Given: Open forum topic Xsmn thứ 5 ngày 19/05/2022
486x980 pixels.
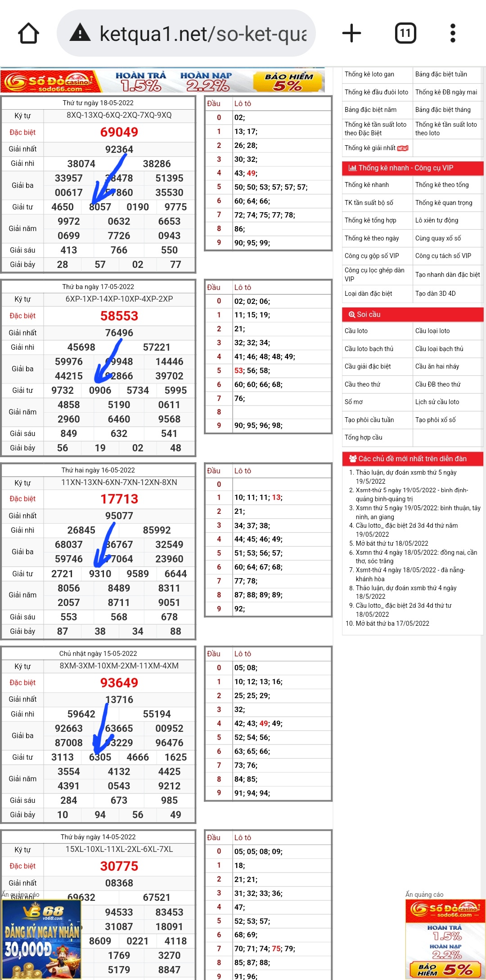Looking at the screenshot, I should [418, 512].
